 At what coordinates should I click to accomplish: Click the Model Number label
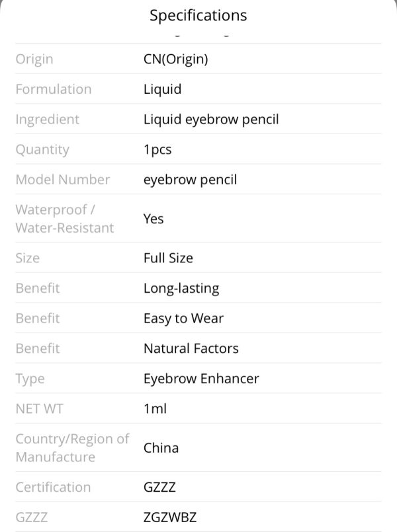pyautogui.click(x=63, y=180)
